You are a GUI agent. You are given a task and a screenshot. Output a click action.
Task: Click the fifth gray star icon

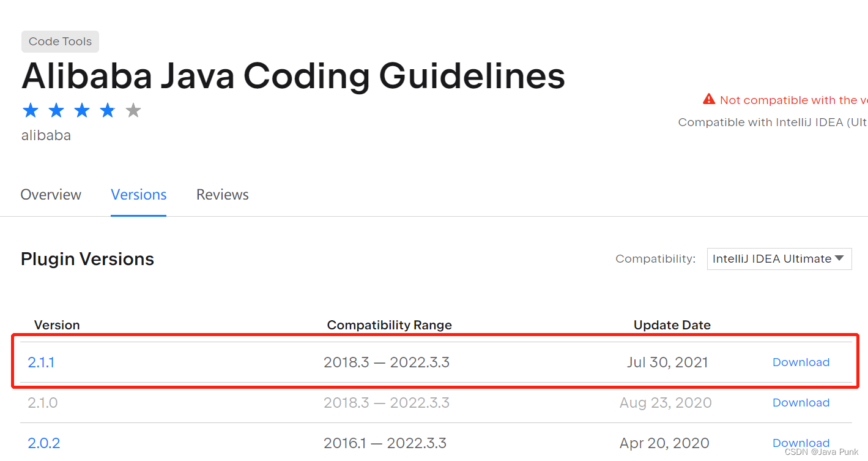[133, 110]
